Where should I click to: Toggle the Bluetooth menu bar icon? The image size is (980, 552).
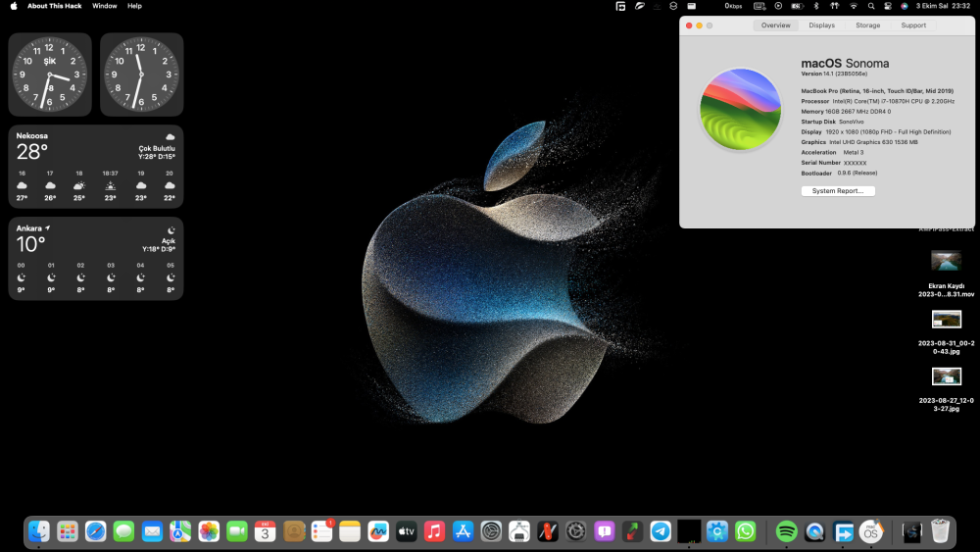point(815,6)
